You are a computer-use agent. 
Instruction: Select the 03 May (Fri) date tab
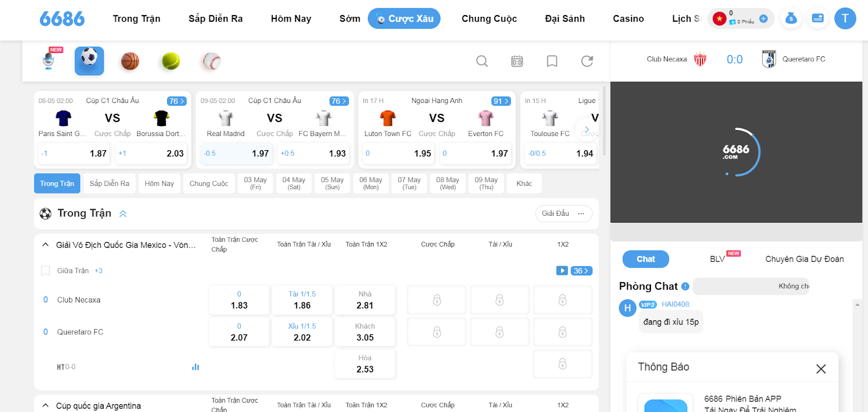(255, 183)
